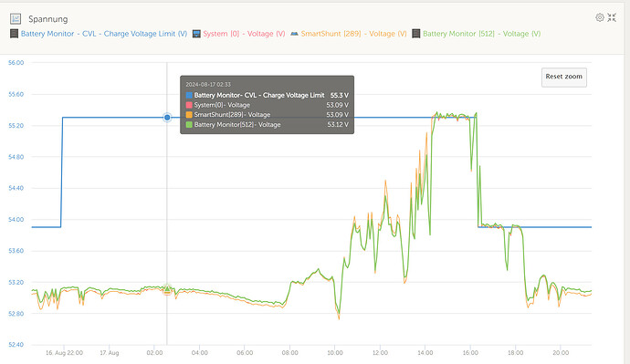630x364 pixels.
Task: Click the SmartShunt legend device icon
Action: [x=294, y=34]
